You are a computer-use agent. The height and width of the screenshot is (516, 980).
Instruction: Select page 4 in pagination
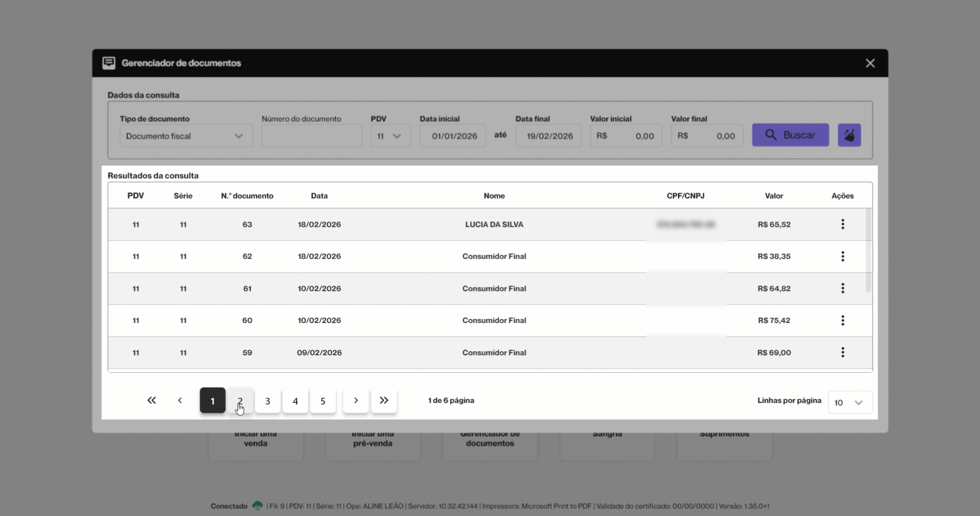point(295,401)
